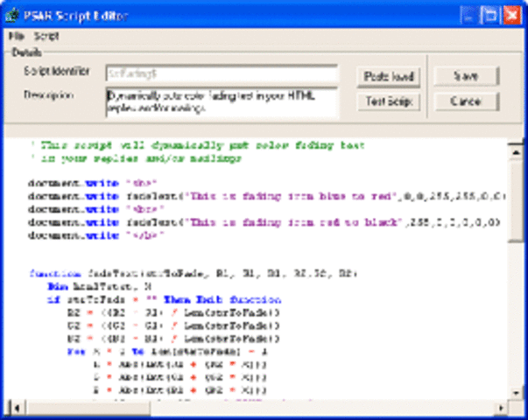
Task: Maximize the PSAR Script Editor window
Action: click(x=490, y=16)
